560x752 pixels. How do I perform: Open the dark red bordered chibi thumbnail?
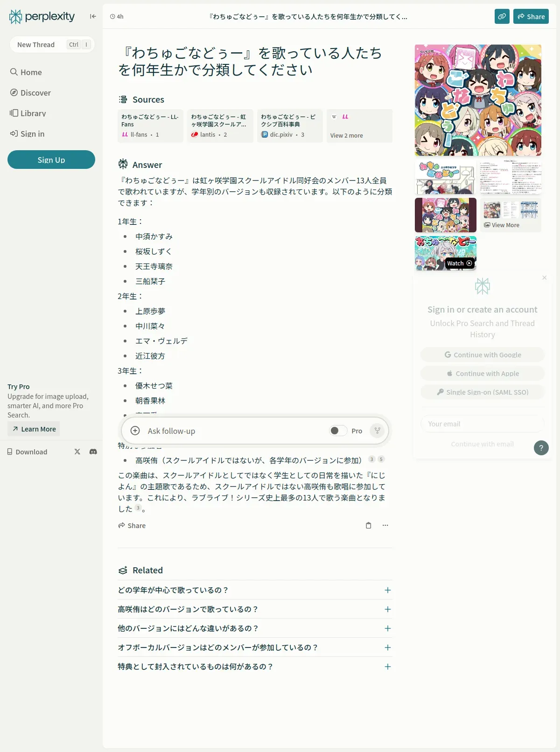click(446, 215)
